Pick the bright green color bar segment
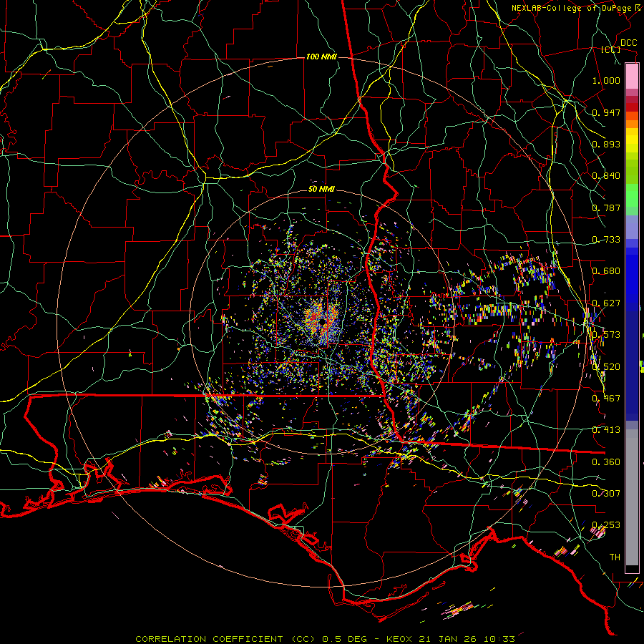 pyautogui.click(x=632, y=195)
